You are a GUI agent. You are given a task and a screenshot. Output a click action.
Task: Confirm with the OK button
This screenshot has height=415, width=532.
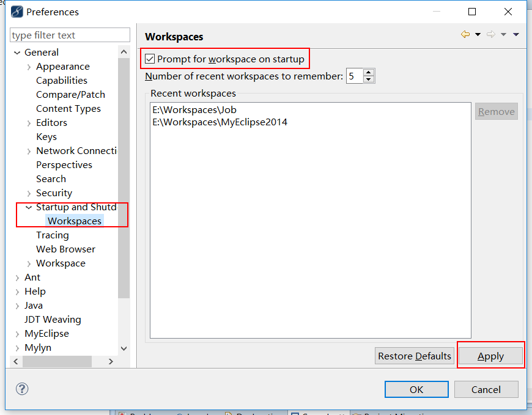(416, 389)
